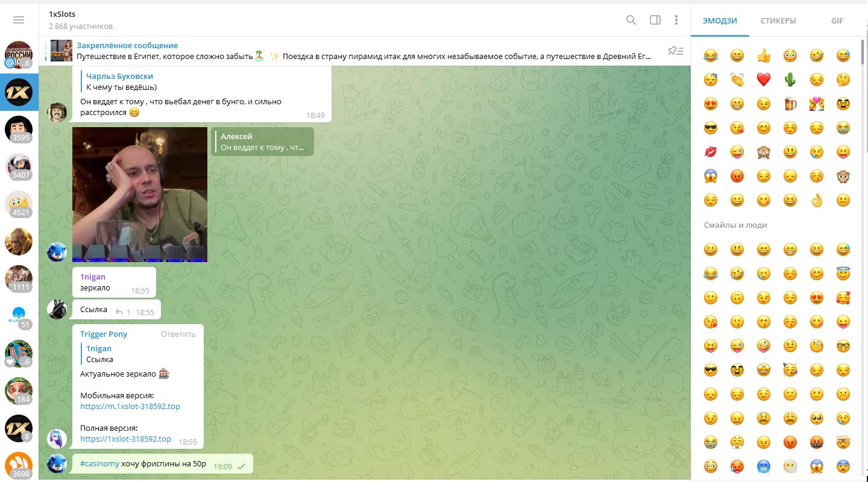868x482 pixels.
Task: Open chat with 3595 unread badge
Action: point(19,130)
